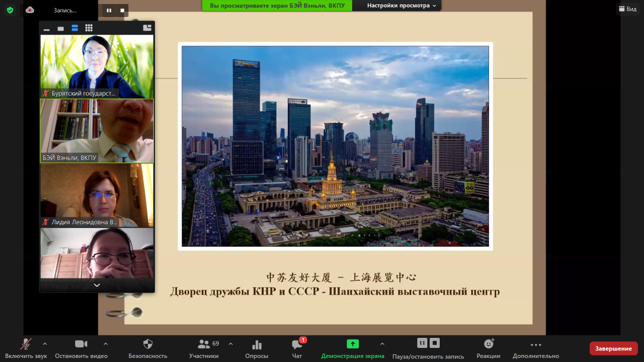Open the Безопасность shield icon
Viewport: 644px width, 362px height.
click(x=147, y=344)
